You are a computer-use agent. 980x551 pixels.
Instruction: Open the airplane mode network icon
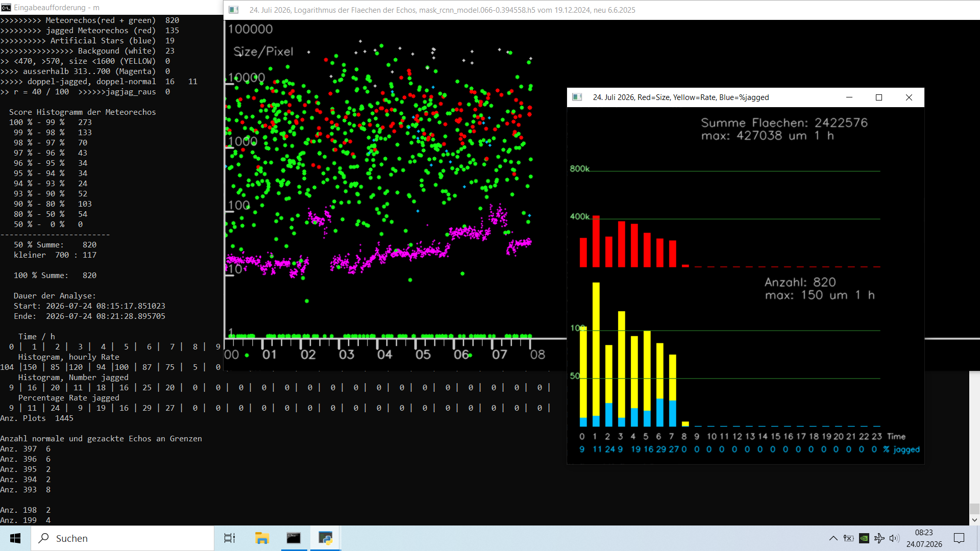point(879,538)
